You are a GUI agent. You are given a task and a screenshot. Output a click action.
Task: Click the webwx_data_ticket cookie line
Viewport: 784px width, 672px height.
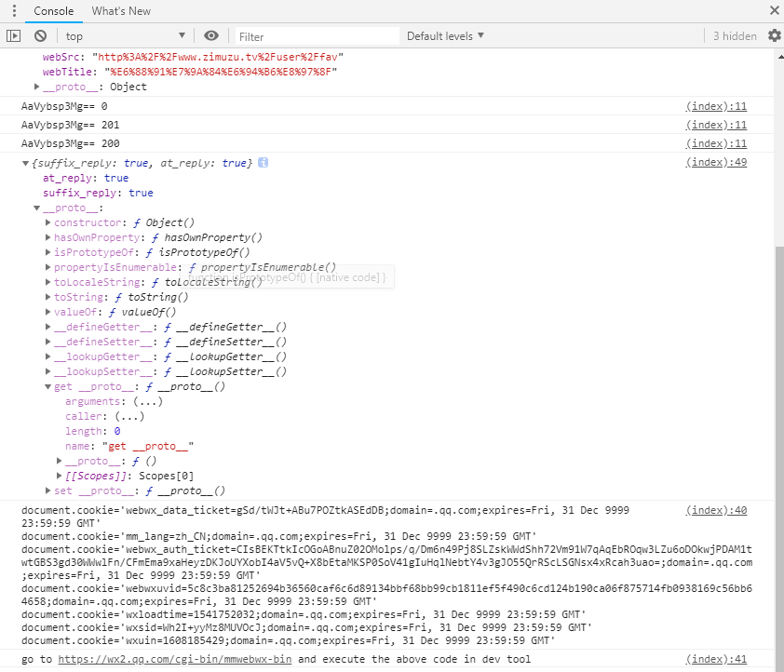click(x=325, y=517)
